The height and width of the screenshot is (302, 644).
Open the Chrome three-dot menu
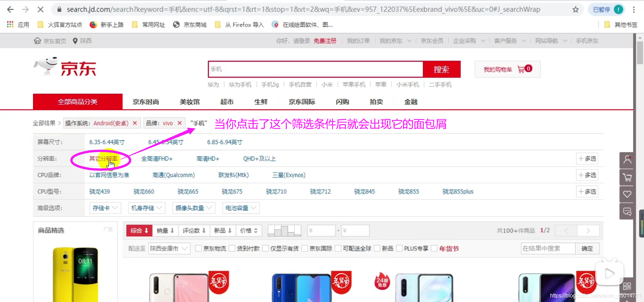click(634, 10)
